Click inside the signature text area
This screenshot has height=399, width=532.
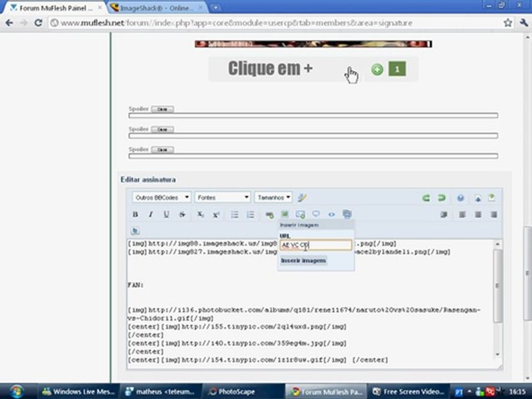pos(310,304)
